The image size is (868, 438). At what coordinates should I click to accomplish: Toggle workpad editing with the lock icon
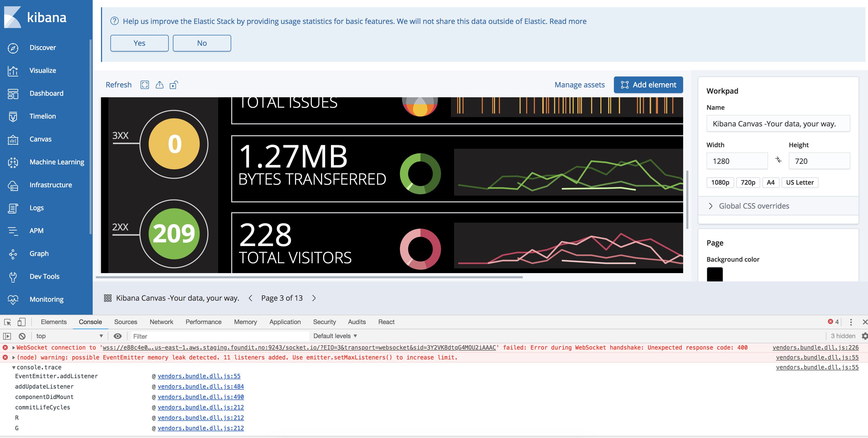pyautogui.click(x=173, y=85)
